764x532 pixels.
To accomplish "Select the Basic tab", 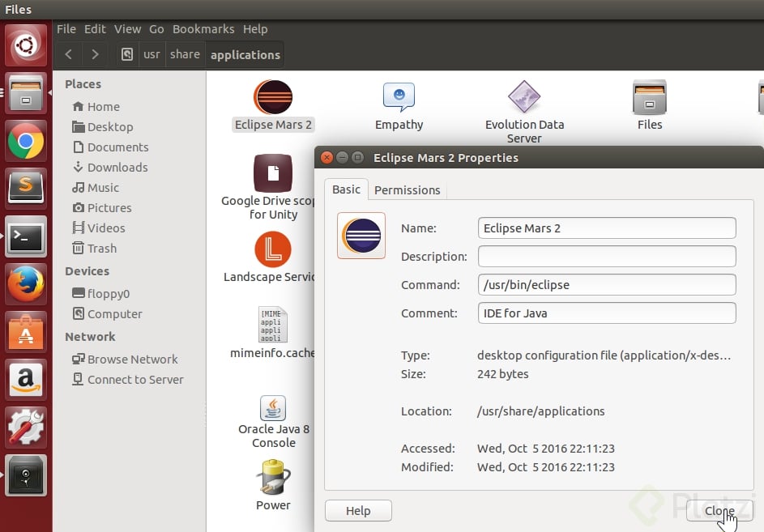I will coord(347,189).
